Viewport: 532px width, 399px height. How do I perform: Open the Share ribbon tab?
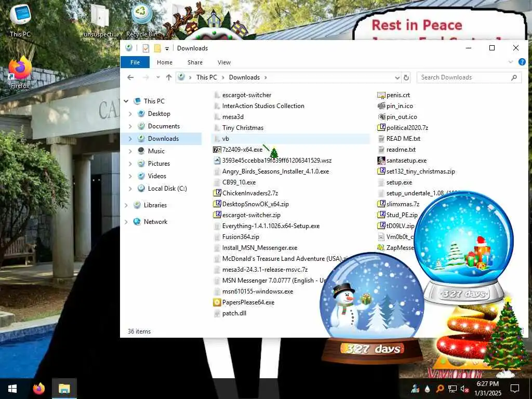point(195,62)
